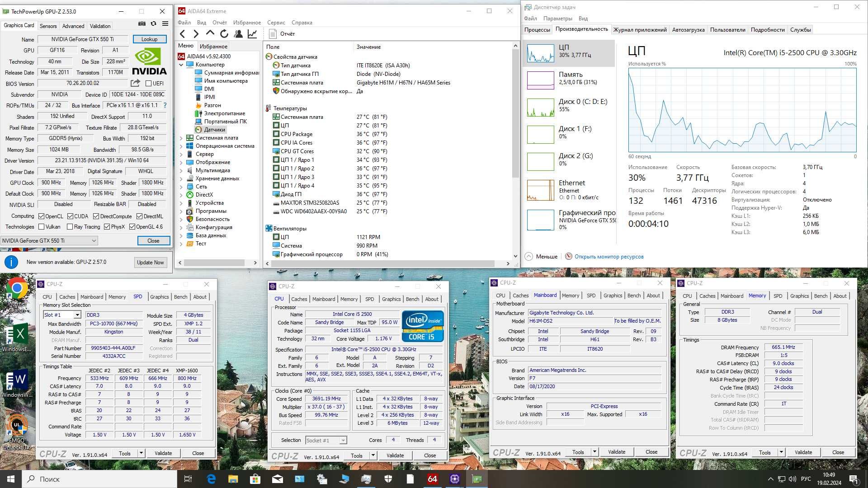Click Открыть монитор ресурсов link
This screenshot has height=488, width=868.
[x=609, y=257]
